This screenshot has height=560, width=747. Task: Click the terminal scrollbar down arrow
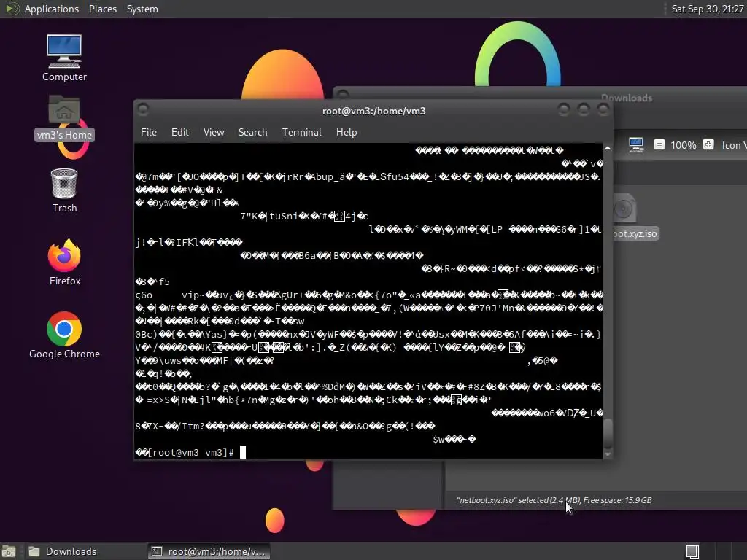tap(608, 454)
